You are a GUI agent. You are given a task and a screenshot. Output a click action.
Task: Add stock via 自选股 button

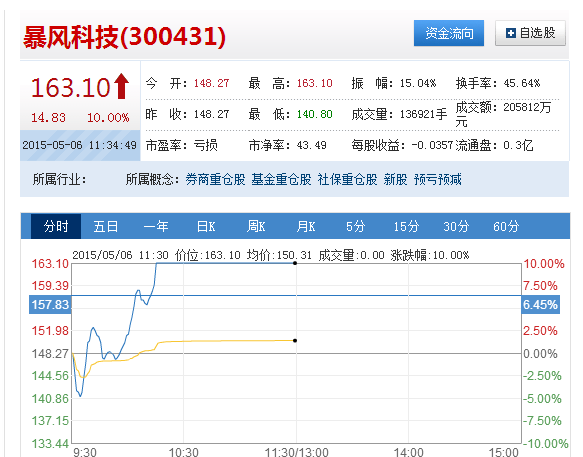(530, 33)
